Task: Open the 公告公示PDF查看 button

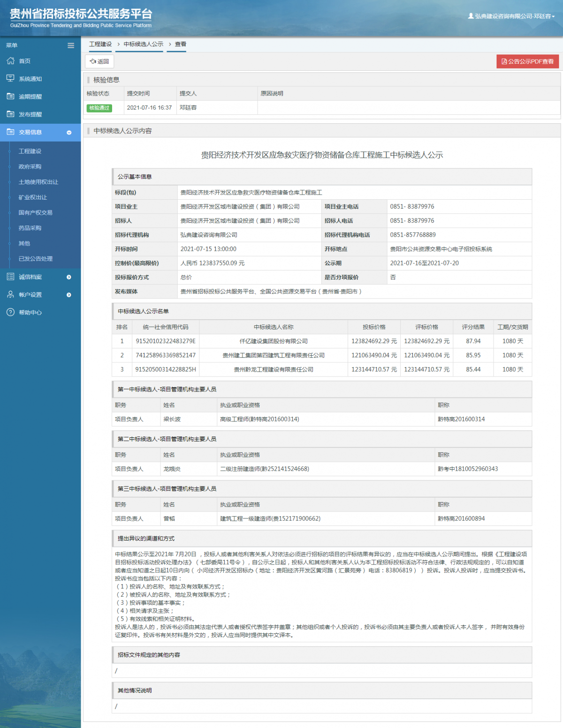Action: [x=527, y=61]
